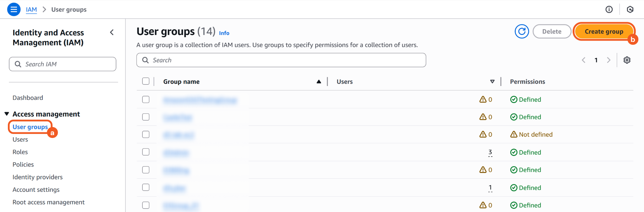Sort by Users column arrow
Viewport: 644px width, 212px height.
click(492, 82)
